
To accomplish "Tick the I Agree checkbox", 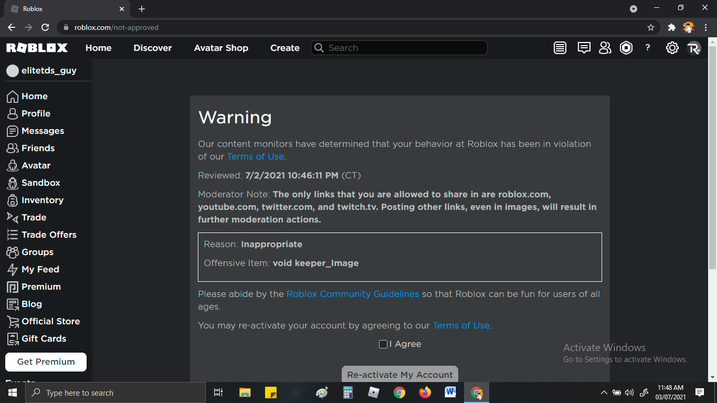I will click(x=383, y=344).
